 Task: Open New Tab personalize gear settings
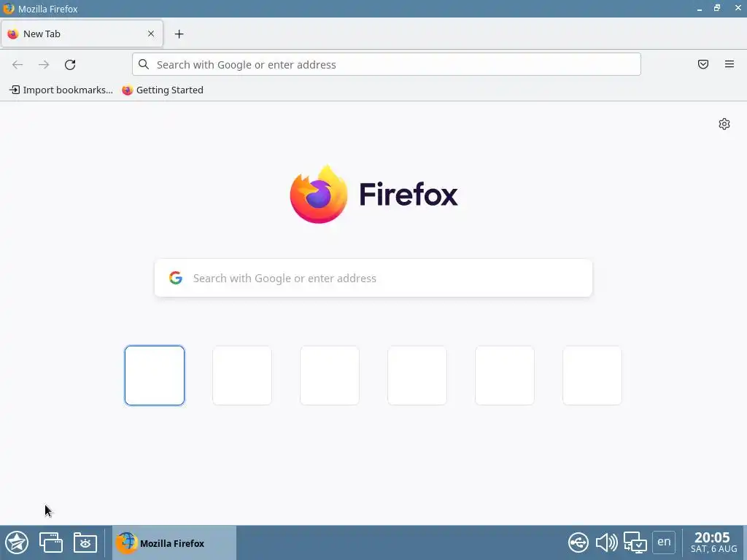(x=724, y=124)
